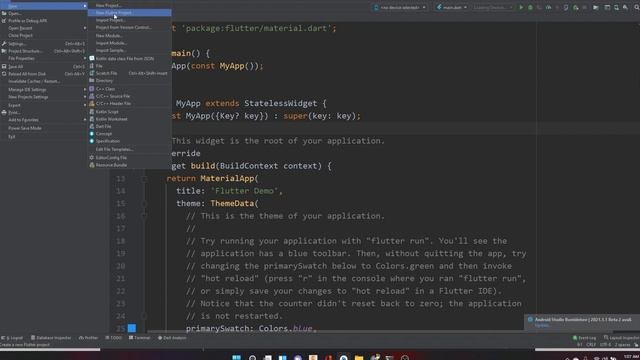Click EditorConfig File gear icon
Screen dimensions: 640x360
92,157
